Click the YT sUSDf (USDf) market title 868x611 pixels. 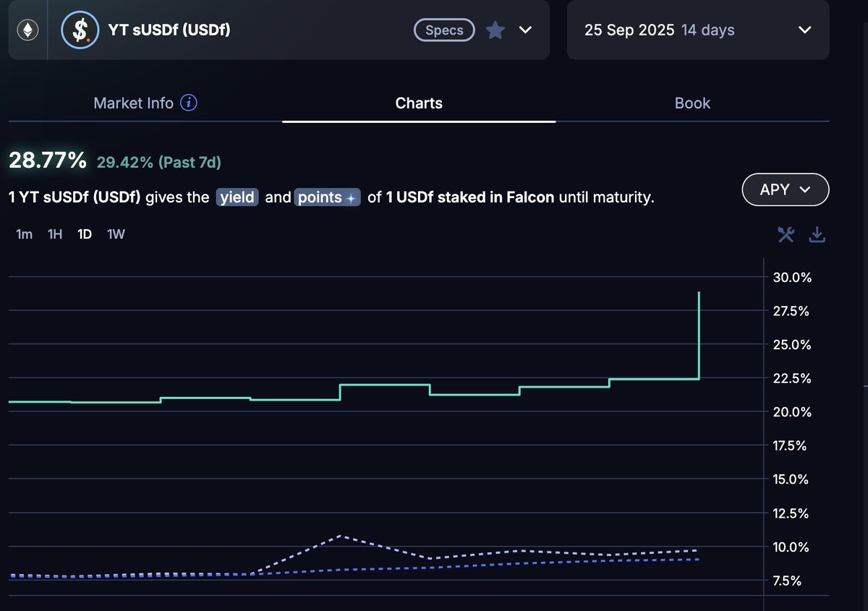pos(169,30)
